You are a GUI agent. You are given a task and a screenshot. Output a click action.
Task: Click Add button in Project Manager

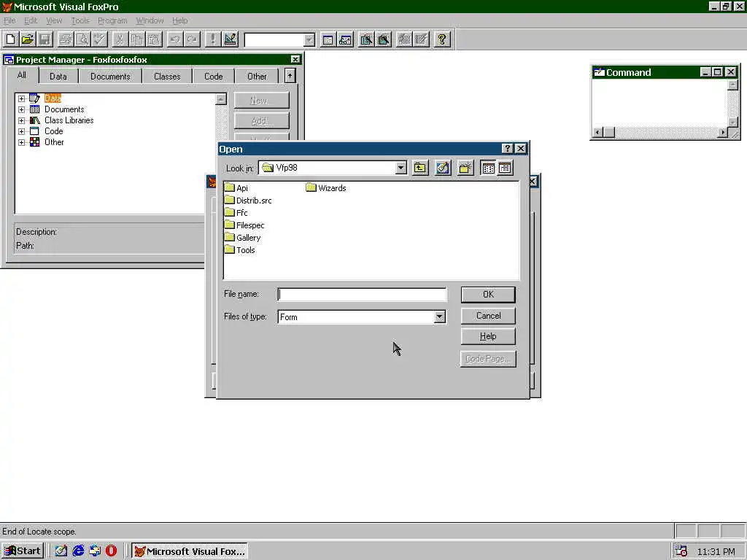262,121
